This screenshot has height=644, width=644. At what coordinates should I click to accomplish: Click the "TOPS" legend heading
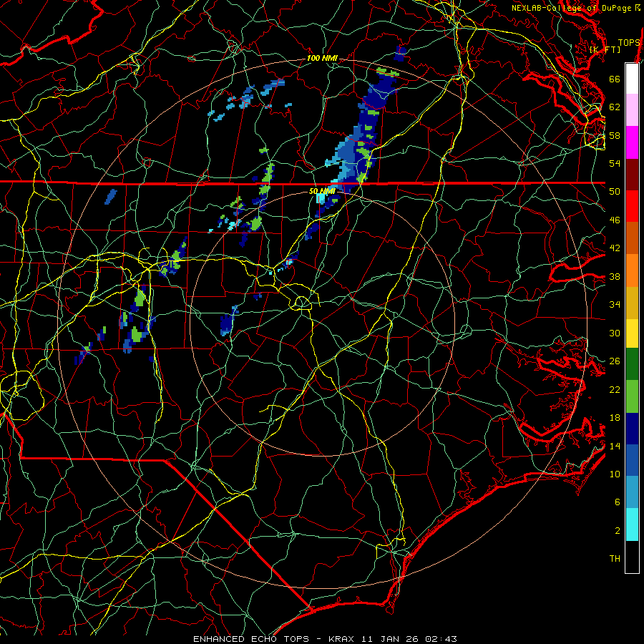tap(629, 43)
